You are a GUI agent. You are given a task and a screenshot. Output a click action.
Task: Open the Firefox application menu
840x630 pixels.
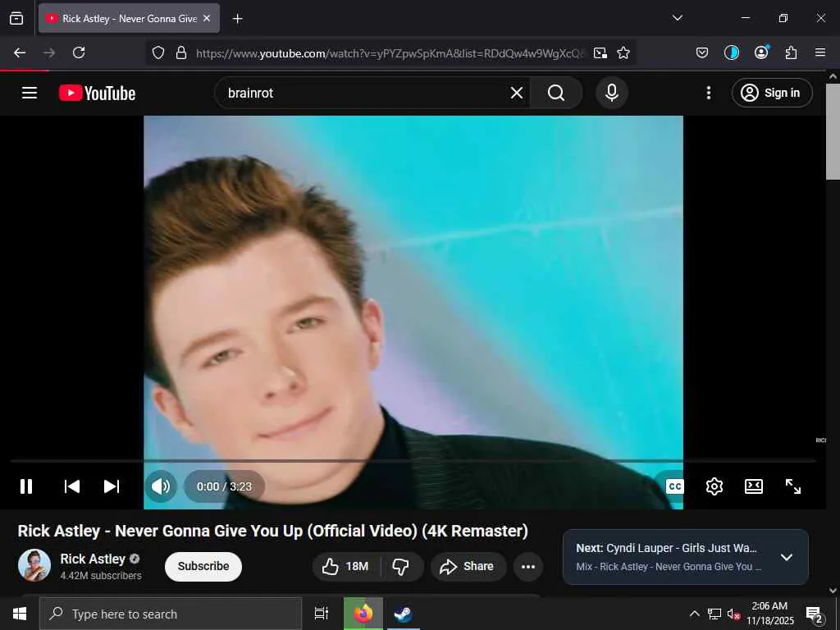pos(820,52)
